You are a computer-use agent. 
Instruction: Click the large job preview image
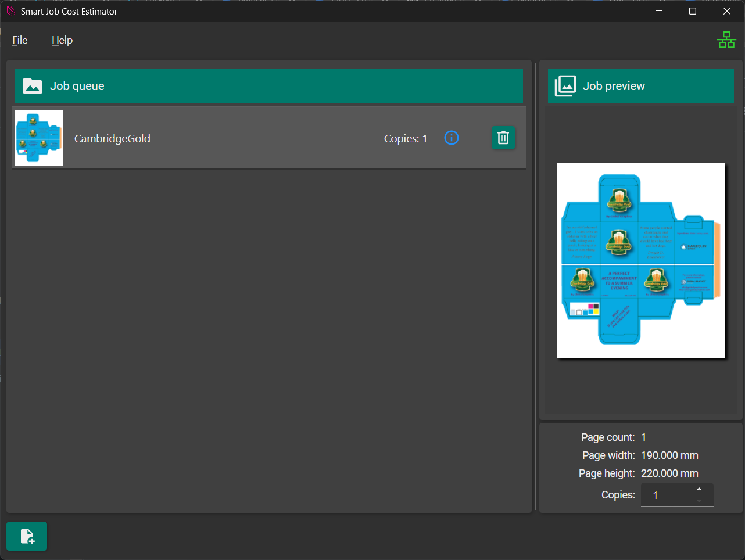[x=640, y=260]
